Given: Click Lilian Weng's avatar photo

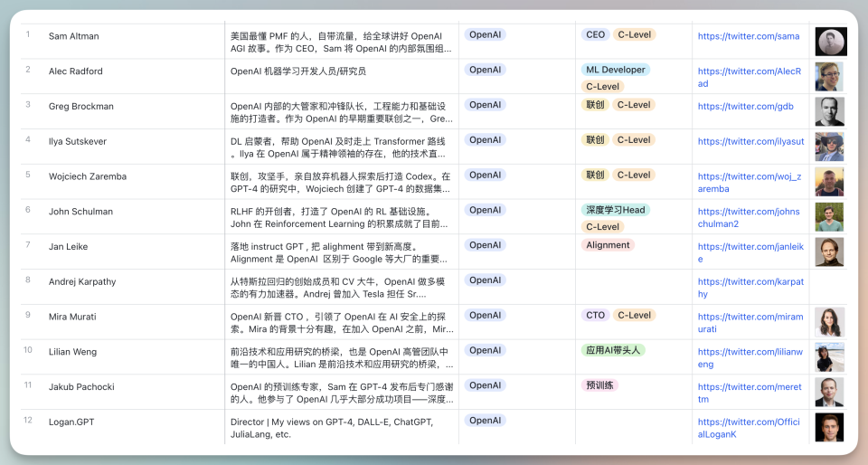Looking at the screenshot, I should (829, 357).
